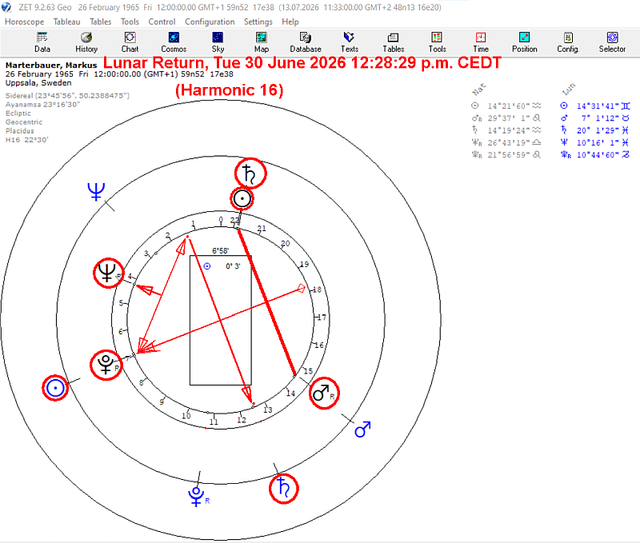Viewport: 640px width, 543px height.
Task: Click the Lunar Return chart title
Action: (302, 63)
